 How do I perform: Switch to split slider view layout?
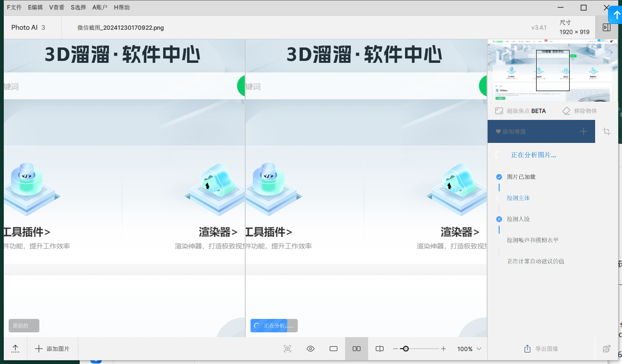click(x=380, y=349)
